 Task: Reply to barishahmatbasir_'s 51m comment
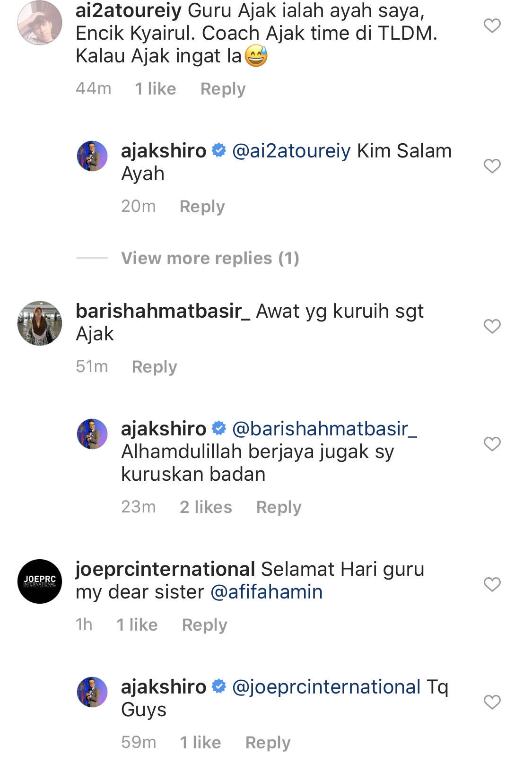click(154, 367)
